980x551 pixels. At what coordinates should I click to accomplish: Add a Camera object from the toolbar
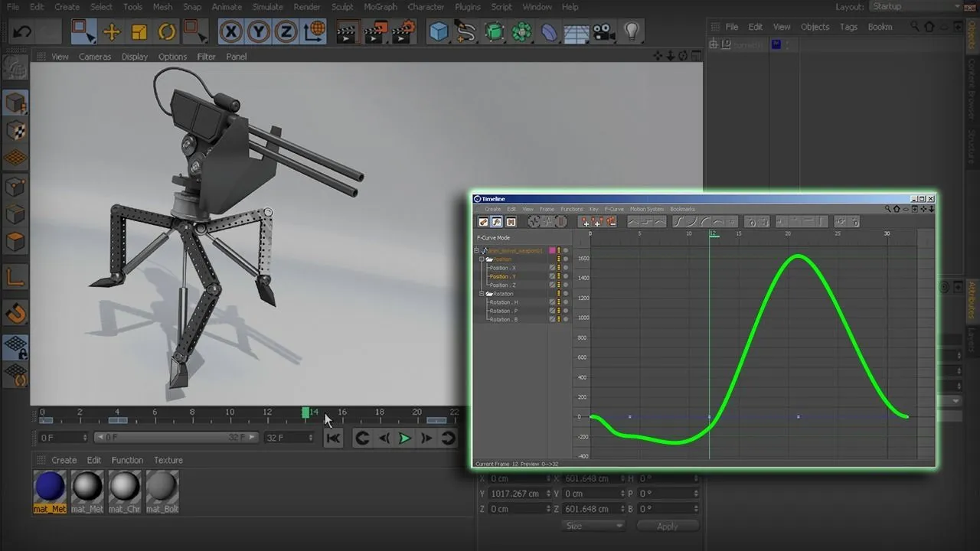(x=603, y=31)
